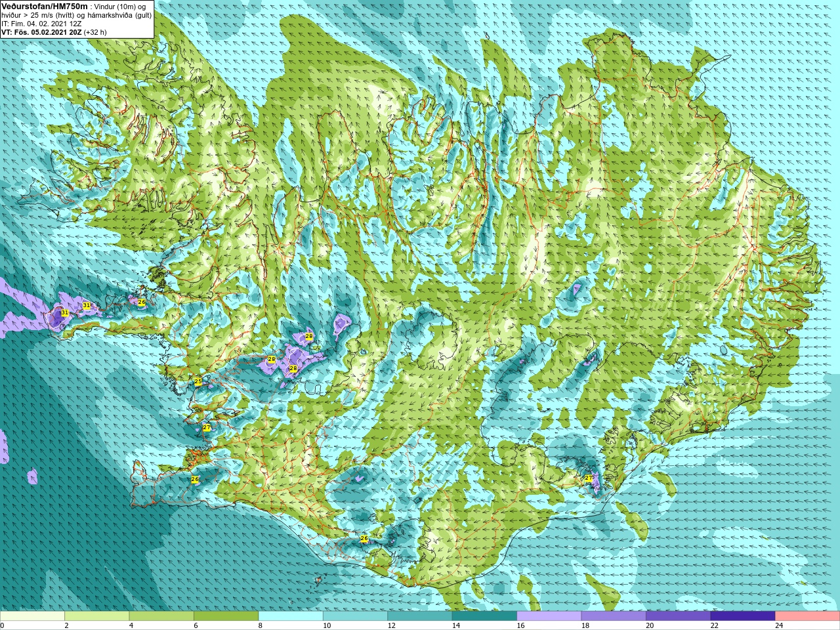The height and width of the screenshot is (630, 840).
Task: Click the legend tick label 0
Action: [2, 626]
